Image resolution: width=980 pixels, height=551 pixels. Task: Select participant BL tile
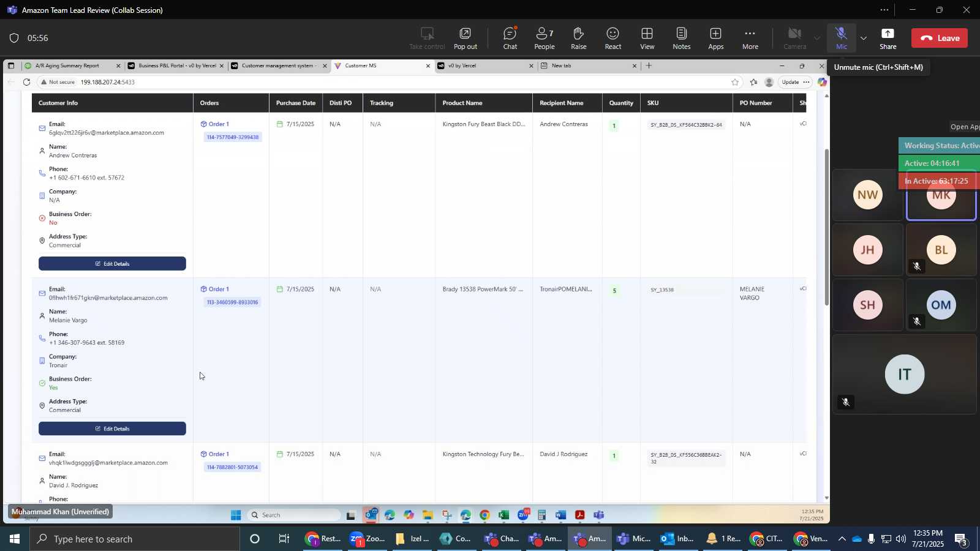point(941,250)
